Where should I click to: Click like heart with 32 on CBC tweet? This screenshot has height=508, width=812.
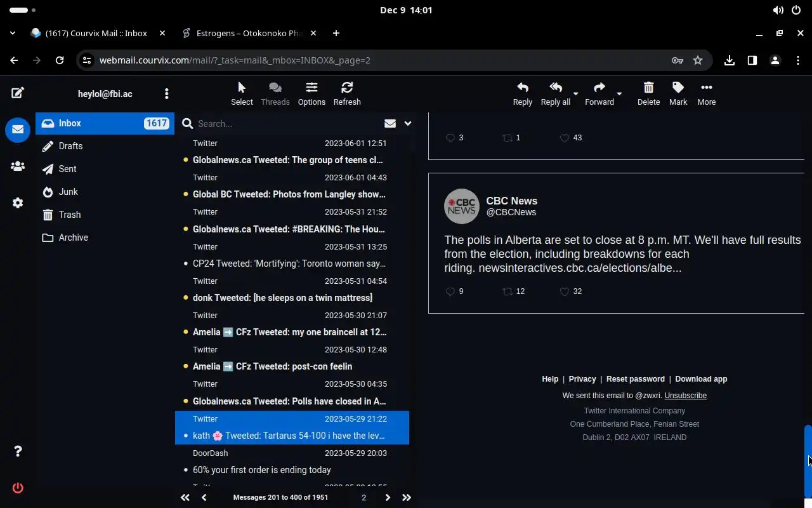[564, 291]
